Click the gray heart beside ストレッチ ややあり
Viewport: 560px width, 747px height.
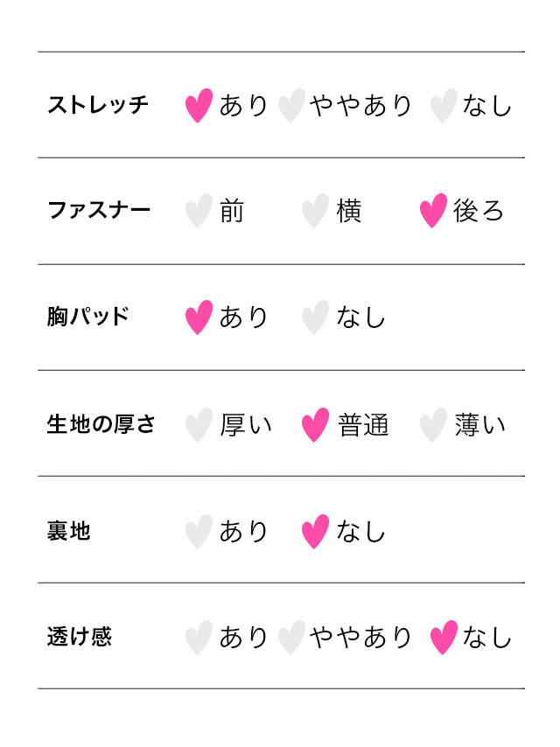[291, 105]
